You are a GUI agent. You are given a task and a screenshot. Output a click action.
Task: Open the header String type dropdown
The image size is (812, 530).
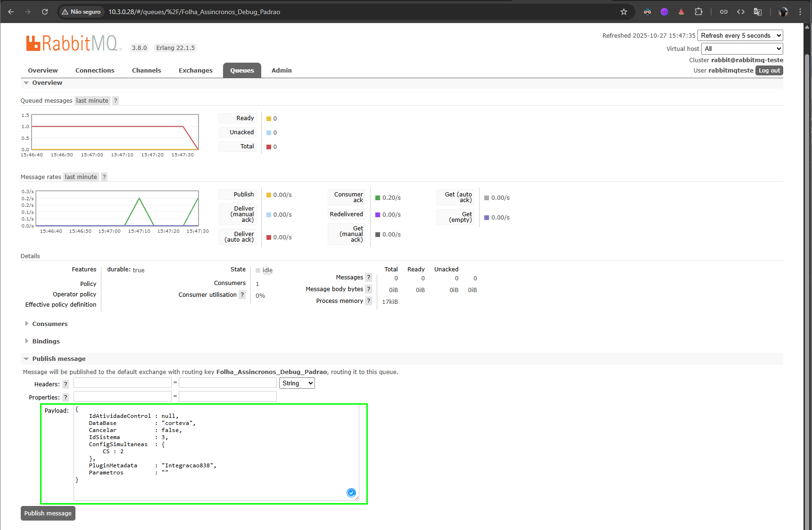tap(297, 383)
